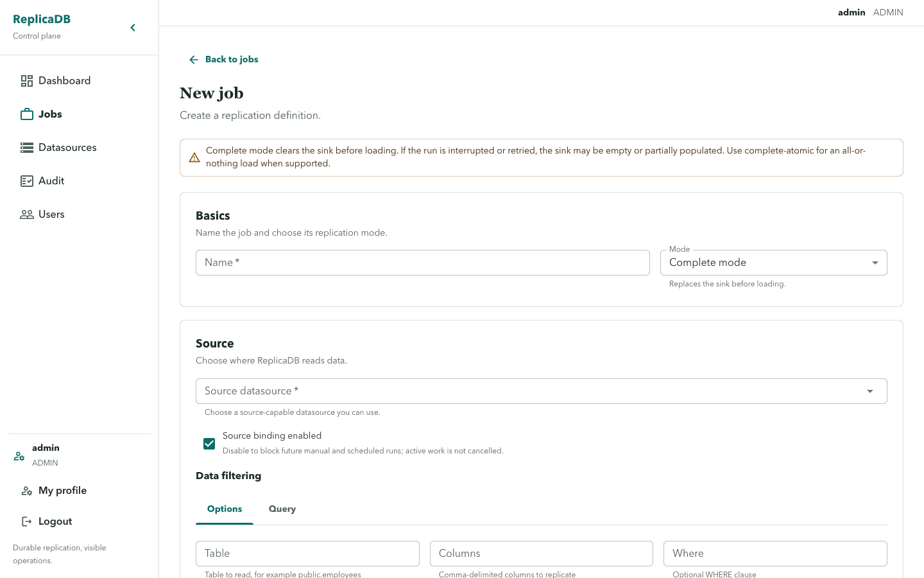Screen dimensions: 924x578
Task: Click the My profile gear-person icon
Action: point(27,491)
